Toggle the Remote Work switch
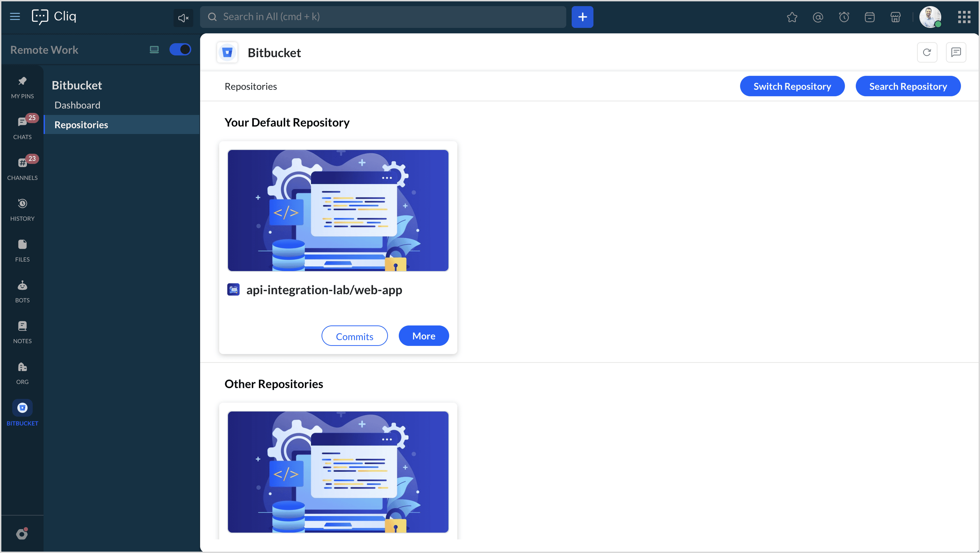 click(180, 49)
